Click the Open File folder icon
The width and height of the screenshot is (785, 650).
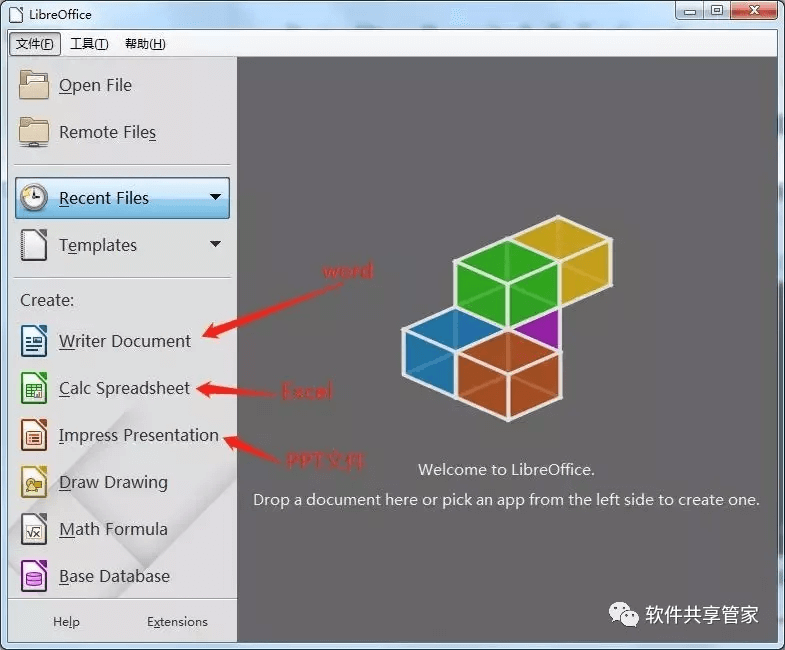point(34,85)
